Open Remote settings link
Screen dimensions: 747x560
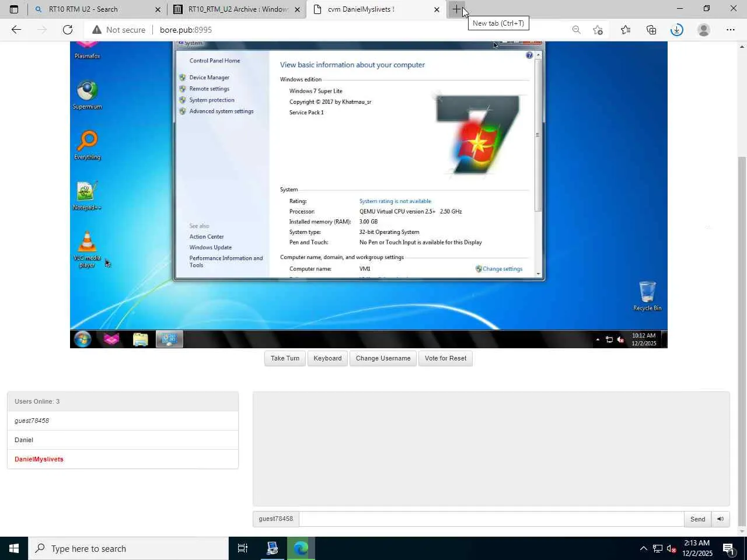click(209, 89)
